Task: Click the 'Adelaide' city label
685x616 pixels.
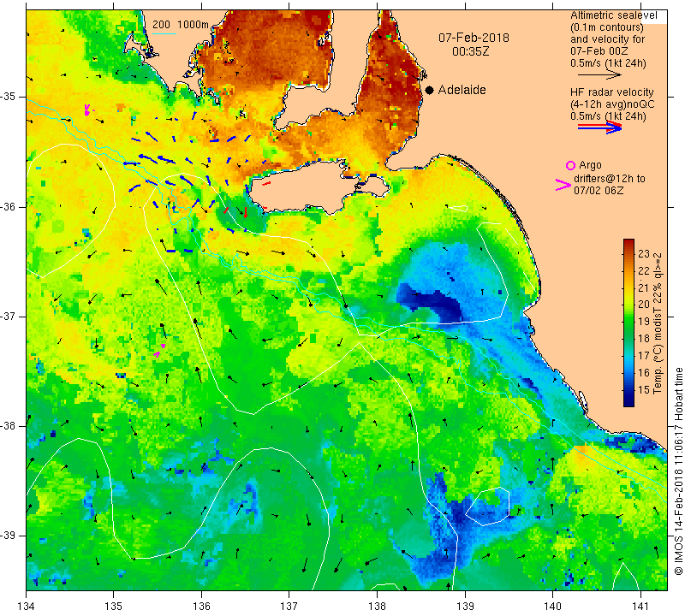Action: [462, 90]
